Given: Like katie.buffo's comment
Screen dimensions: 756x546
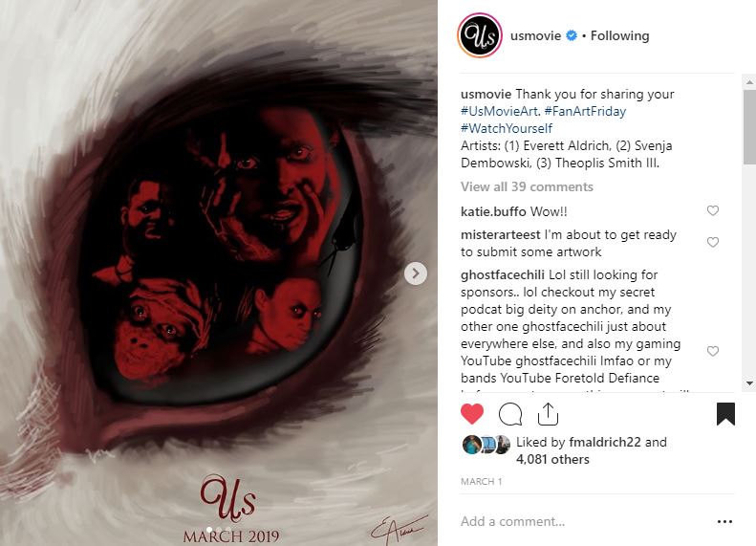Looking at the screenshot, I should 713,210.
